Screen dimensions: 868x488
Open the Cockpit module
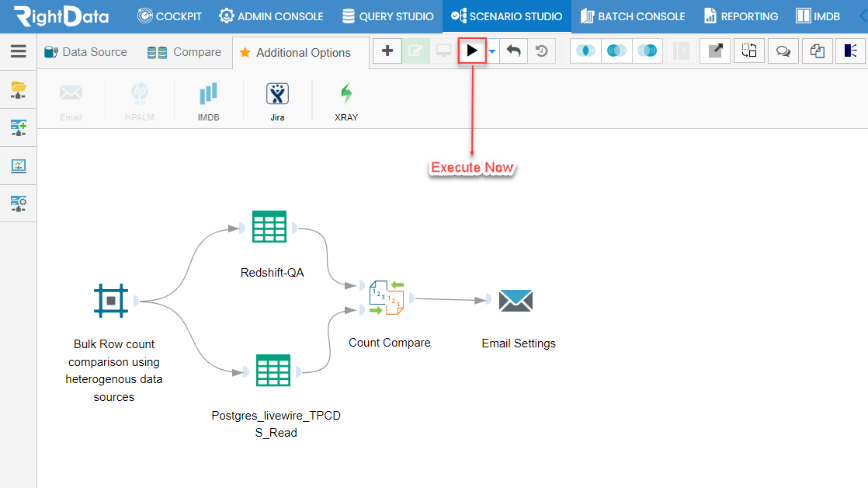coord(169,16)
